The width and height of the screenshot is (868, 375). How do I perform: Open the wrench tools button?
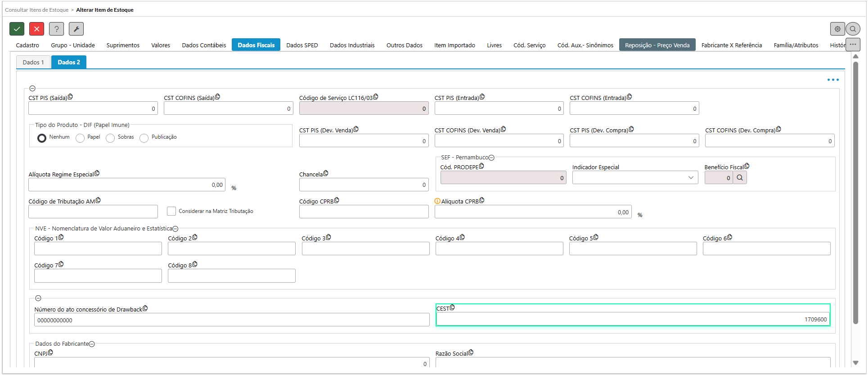pyautogui.click(x=76, y=29)
